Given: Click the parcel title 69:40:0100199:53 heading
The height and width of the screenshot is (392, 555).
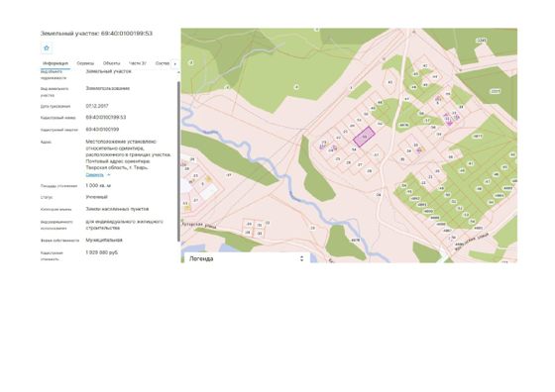Looking at the screenshot, I should (96, 34).
